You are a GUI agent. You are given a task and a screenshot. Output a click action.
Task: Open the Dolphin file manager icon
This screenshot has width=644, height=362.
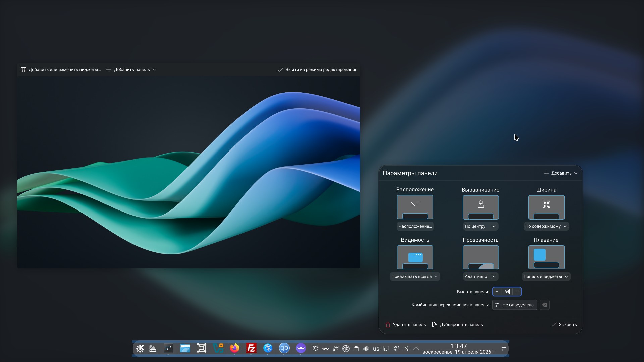(185, 348)
